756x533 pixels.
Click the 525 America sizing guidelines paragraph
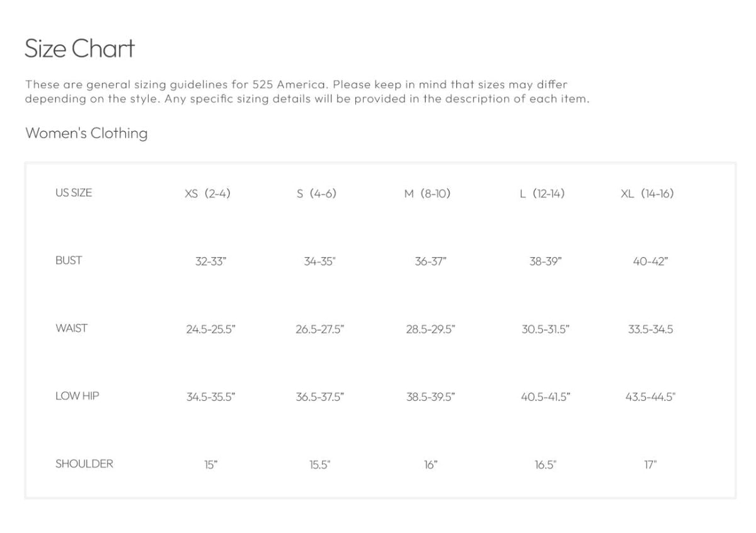pos(307,91)
